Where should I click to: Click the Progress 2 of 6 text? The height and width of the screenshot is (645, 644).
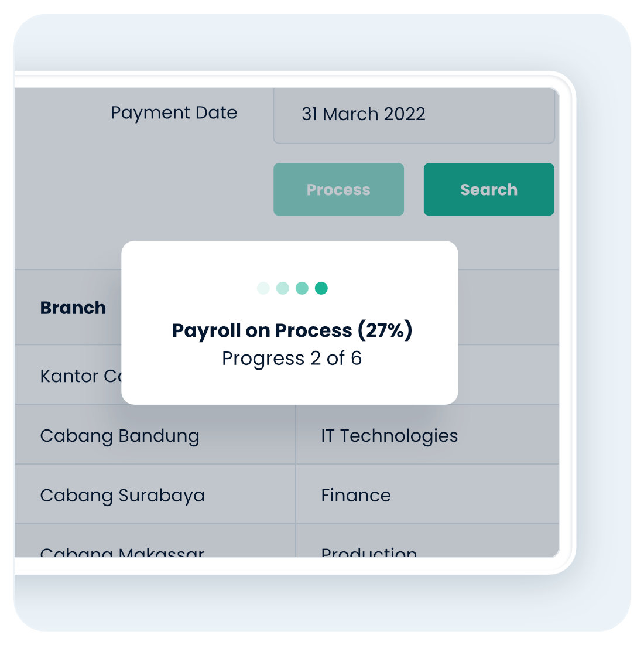tap(292, 359)
